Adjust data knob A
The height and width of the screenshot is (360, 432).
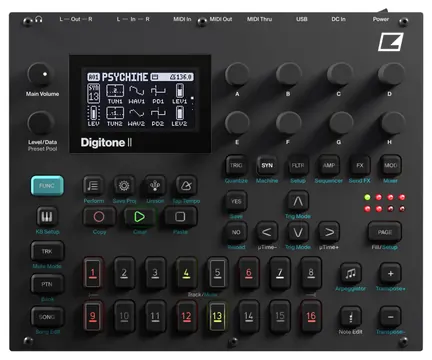[x=237, y=74]
